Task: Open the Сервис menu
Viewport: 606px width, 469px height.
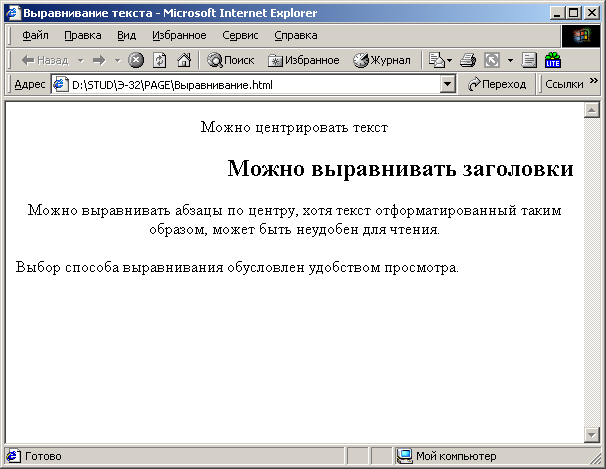Action: pyautogui.click(x=240, y=36)
